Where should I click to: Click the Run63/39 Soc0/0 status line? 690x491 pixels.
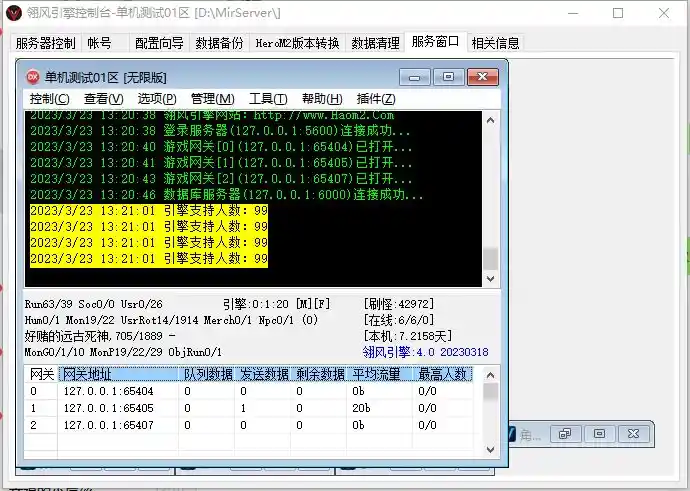tap(94, 304)
